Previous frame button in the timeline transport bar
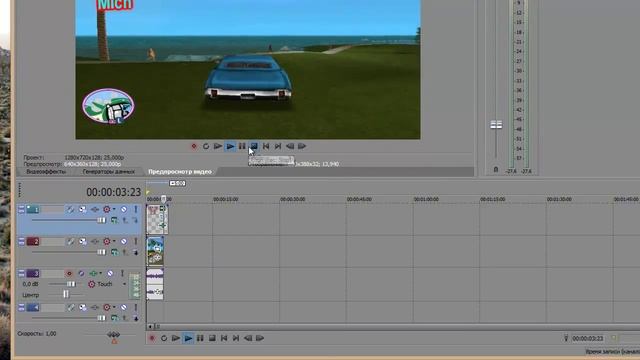The height and width of the screenshot is (360, 640). (x=248, y=338)
